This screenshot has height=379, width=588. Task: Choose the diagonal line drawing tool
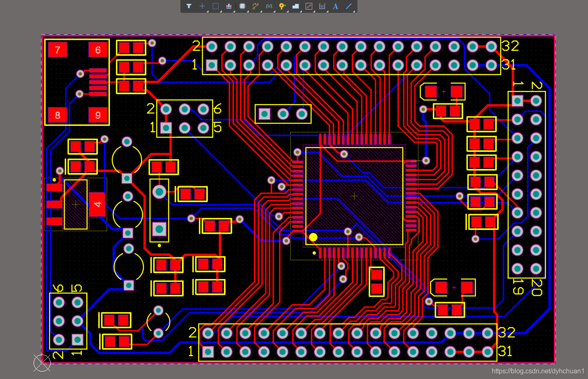349,6
